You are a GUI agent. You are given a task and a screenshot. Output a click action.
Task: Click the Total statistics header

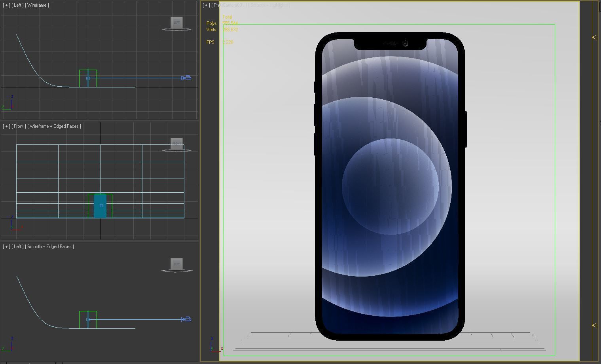pos(227,17)
